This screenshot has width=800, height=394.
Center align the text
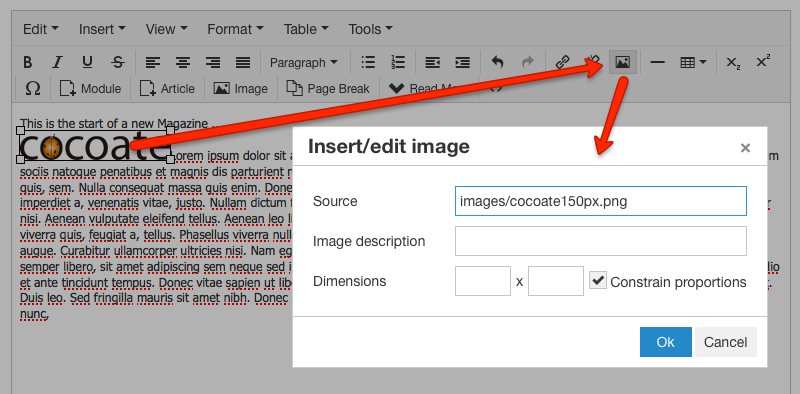pos(183,63)
